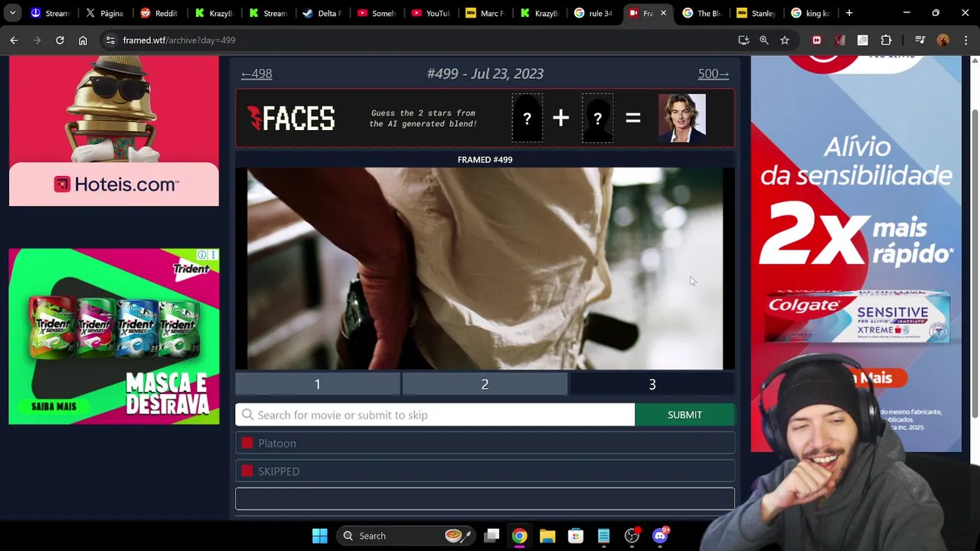Viewport: 980px width, 551px height.
Task: Open Task View on the taskbar
Action: tap(492, 536)
